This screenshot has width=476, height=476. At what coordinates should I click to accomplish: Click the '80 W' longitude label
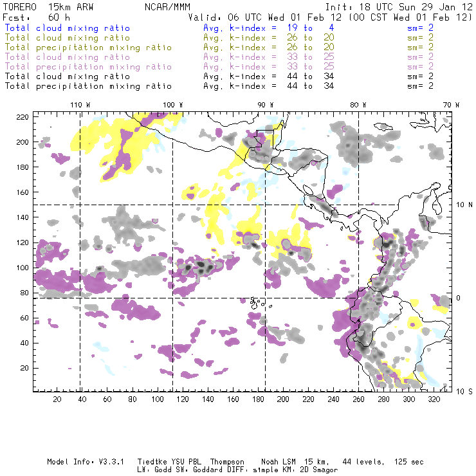tap(358, 105)
